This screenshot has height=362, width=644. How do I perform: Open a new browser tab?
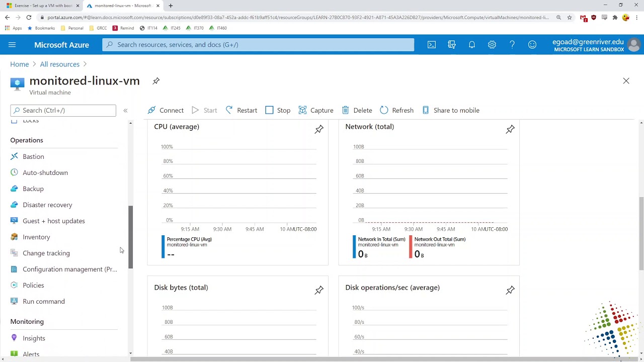pyautogui.click(x=171, y=6)
